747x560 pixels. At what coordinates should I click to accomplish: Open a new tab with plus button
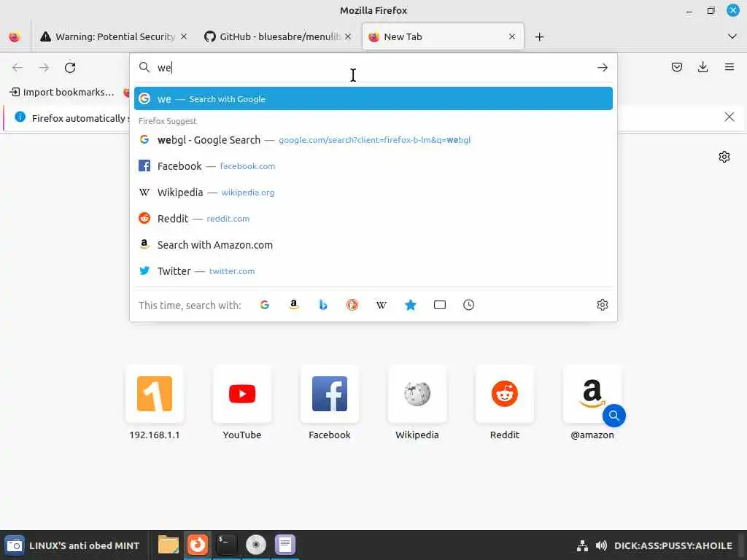pyautogui.click(x=539, y=36)
